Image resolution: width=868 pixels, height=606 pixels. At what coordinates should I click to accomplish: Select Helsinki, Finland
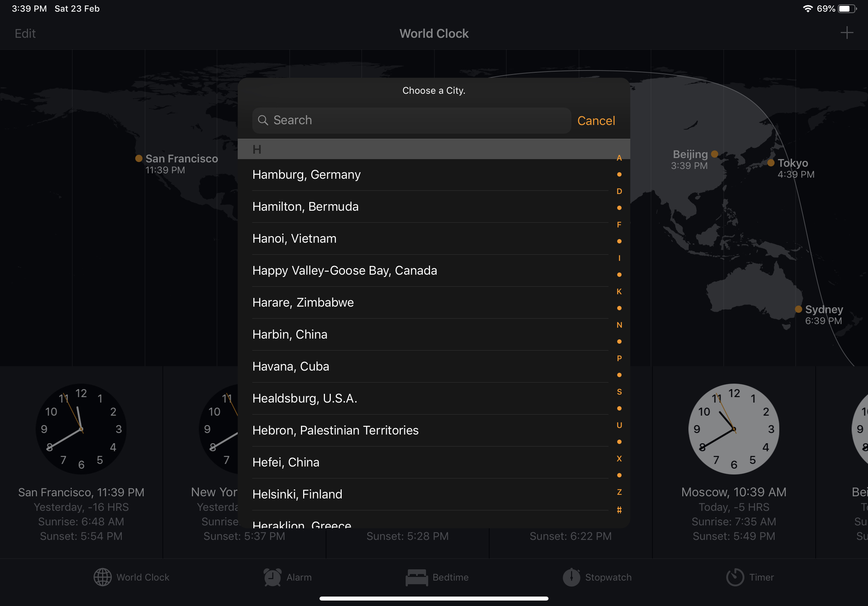pos(430,494)
